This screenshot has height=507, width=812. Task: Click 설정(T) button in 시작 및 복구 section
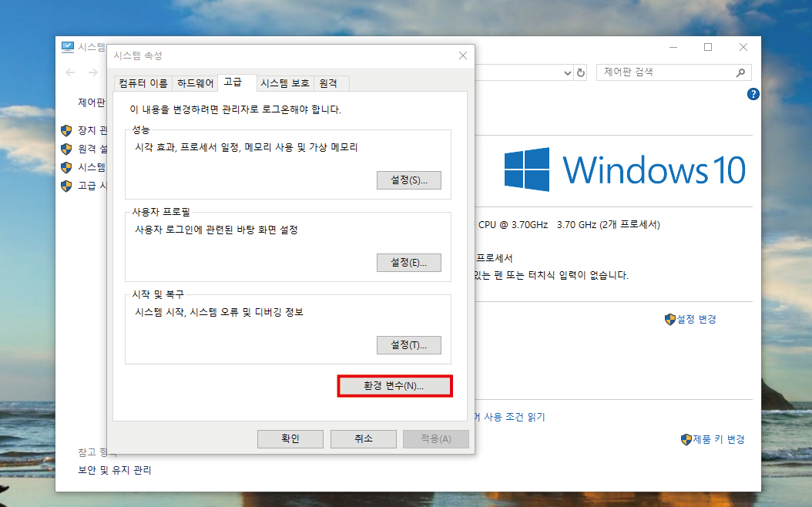point(408,345)
